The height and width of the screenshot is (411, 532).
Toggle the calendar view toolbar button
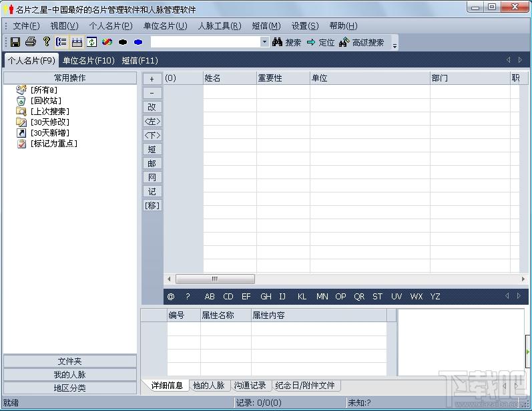coord(76,42)
